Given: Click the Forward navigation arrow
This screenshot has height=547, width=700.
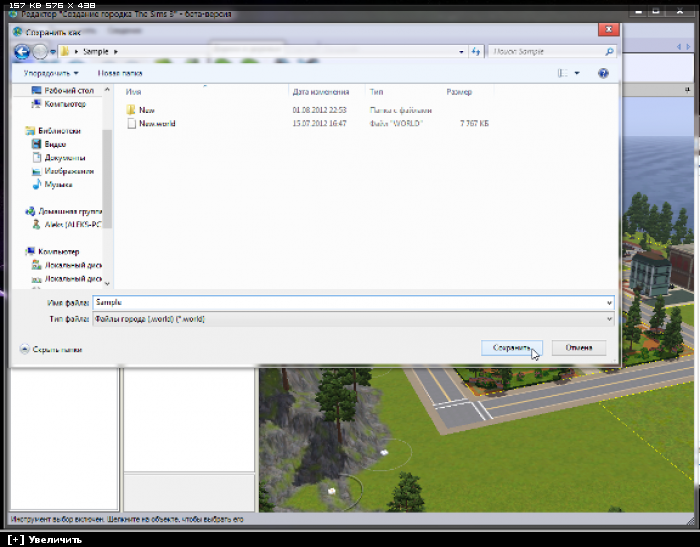Looking at the screenshot, I should click(40, 50).
